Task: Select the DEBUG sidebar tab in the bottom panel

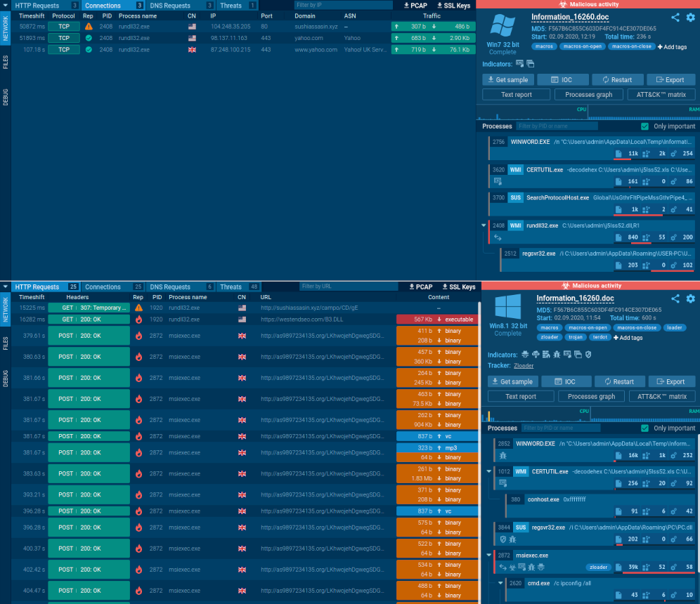Action: [x=6, y=379]
